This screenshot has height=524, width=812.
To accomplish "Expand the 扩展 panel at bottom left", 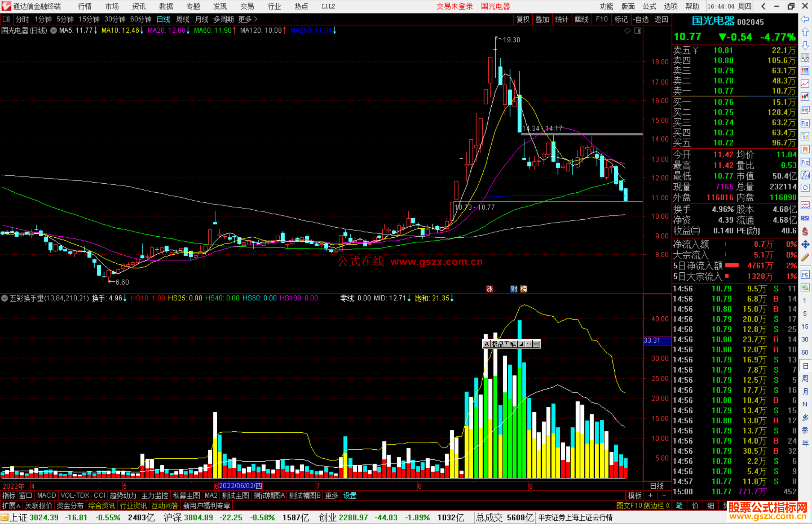I will click(x=11, y=506).
